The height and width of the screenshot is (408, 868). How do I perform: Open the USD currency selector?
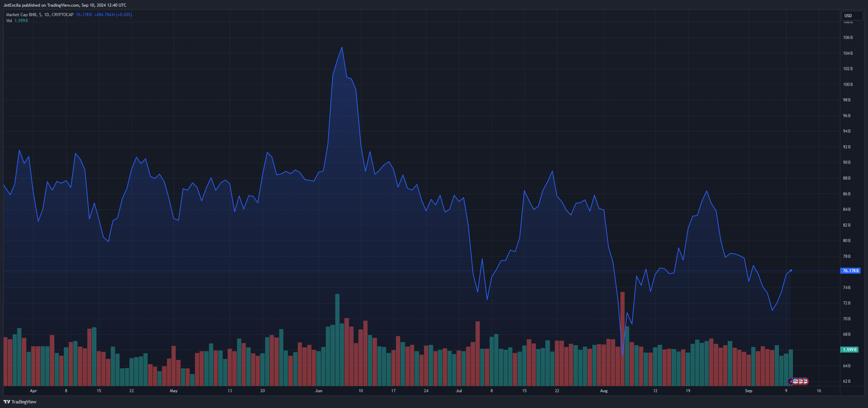852,15
